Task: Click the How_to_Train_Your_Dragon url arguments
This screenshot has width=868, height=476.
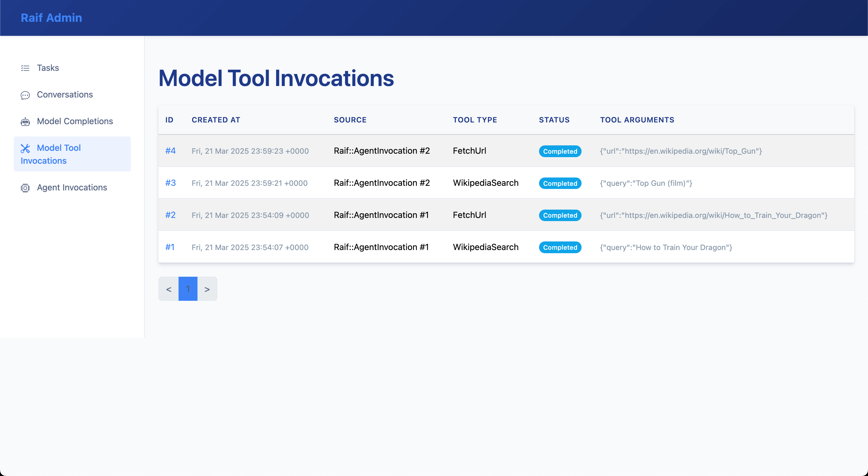Action: [714, 215]
